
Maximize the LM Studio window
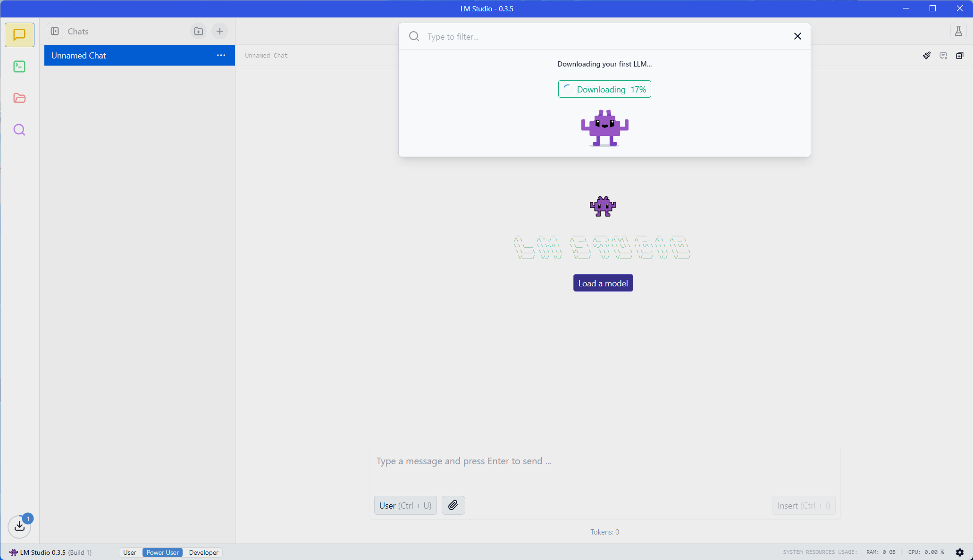click(x=932, y=8)
